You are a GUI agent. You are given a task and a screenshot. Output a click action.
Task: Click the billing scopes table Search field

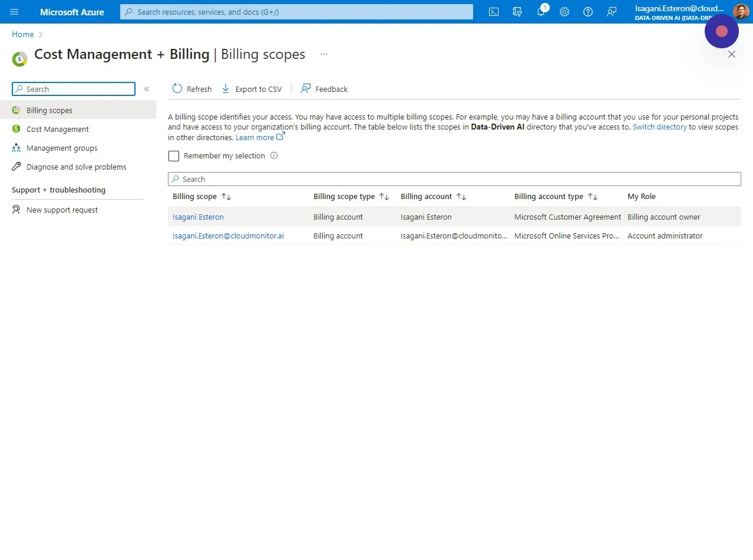(454, 179)
